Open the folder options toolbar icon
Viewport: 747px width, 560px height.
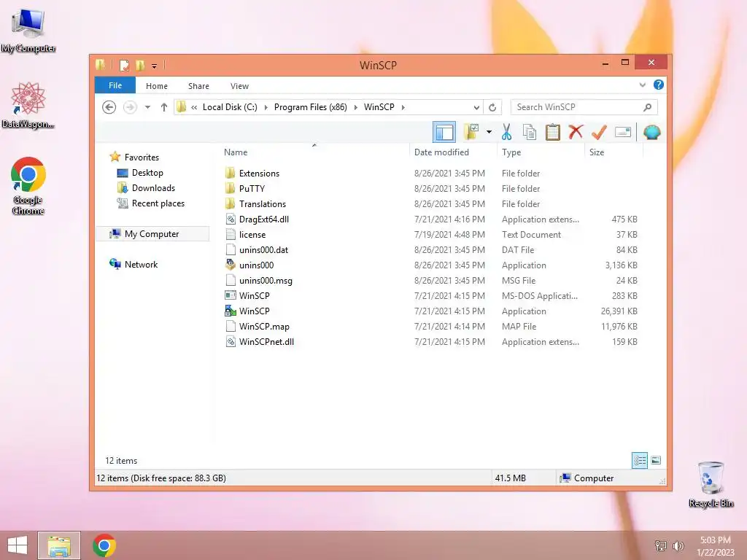tap(472, 132)
